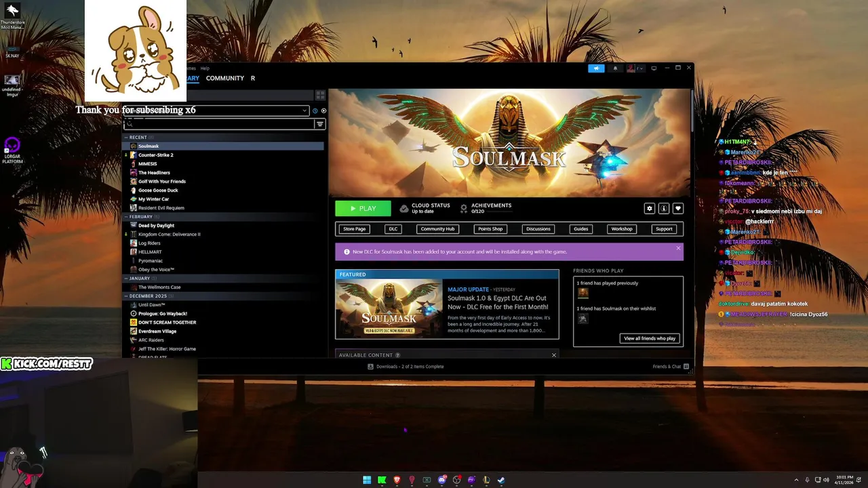Collapse the RECENT games section
This screenshot has width=868, height=488.
[x=126, y=138]
